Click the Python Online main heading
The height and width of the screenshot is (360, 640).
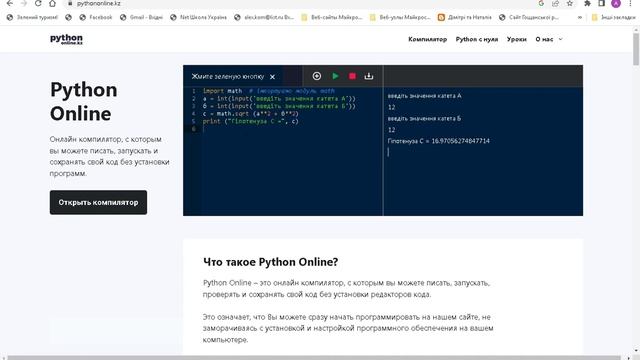point(84,102)
